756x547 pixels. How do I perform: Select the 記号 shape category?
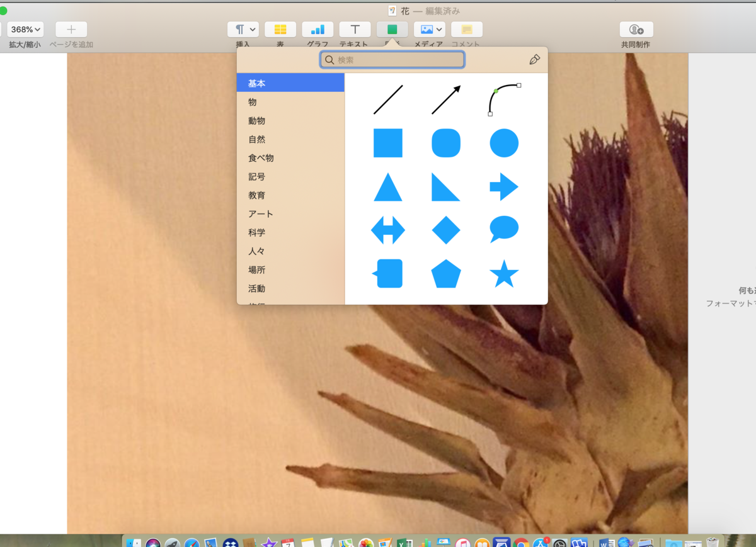click(290, 177)
